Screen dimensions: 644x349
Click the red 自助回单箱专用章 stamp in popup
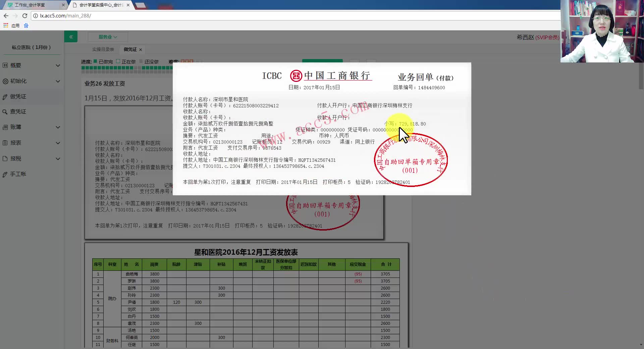coord(411,160)
